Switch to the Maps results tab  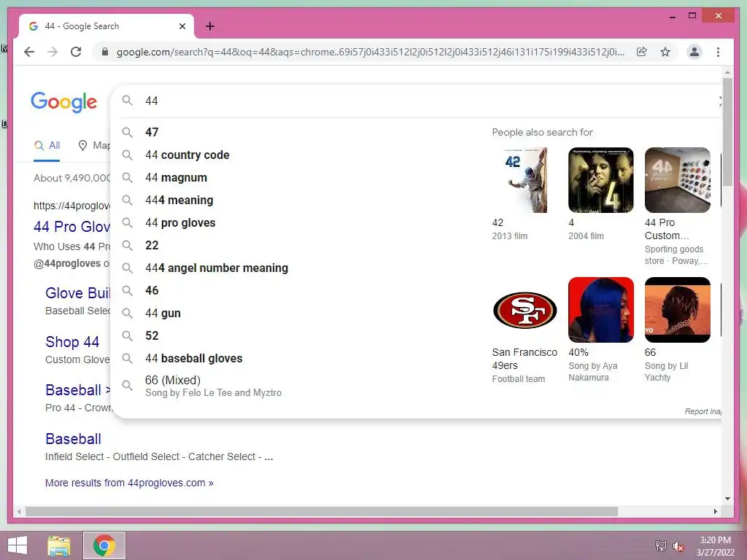pos(94,146)
